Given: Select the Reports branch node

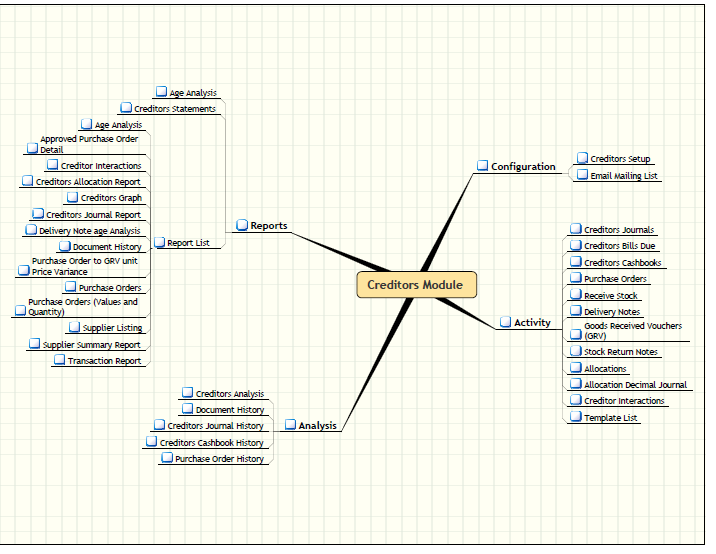Looking at the screenshot, I should (x=268, y=226).
